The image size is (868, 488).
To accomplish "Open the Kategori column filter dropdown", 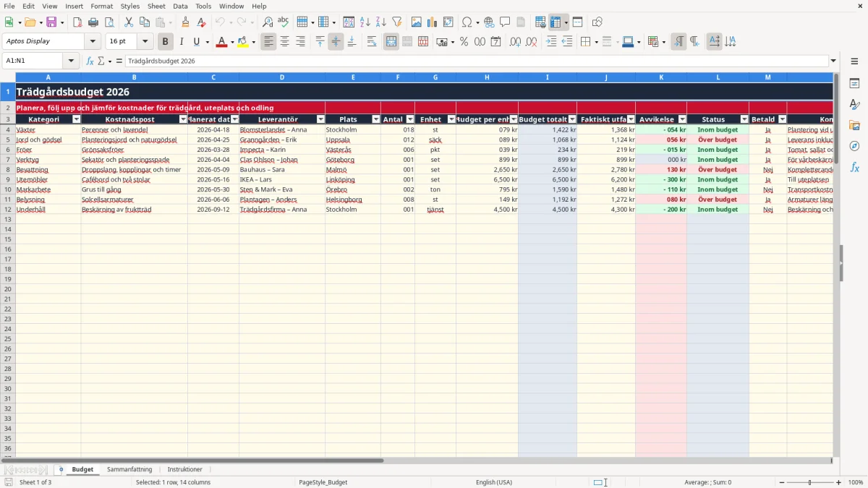I will click(77, 119).
